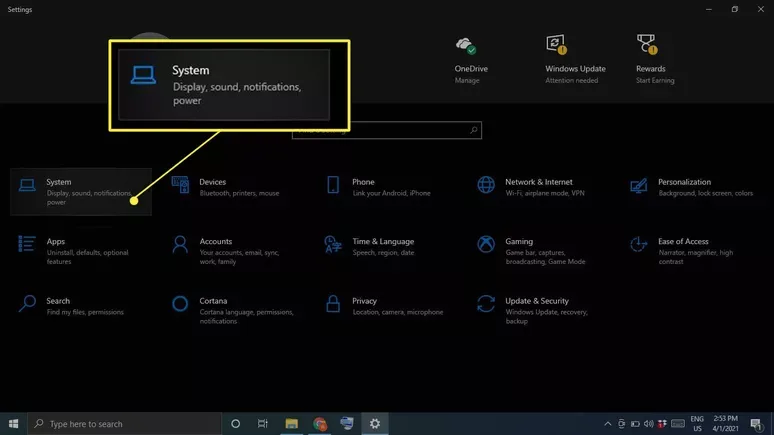Click the Find a setting search box

click(x=387, y=130)
